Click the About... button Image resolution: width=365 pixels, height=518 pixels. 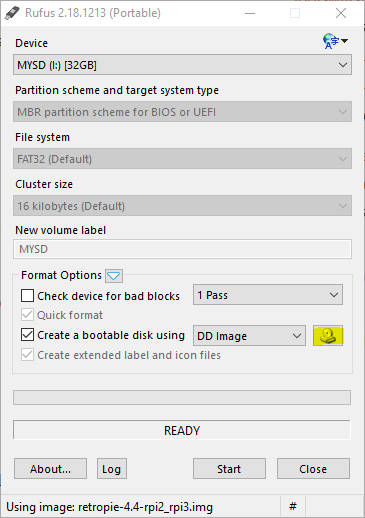50,469
